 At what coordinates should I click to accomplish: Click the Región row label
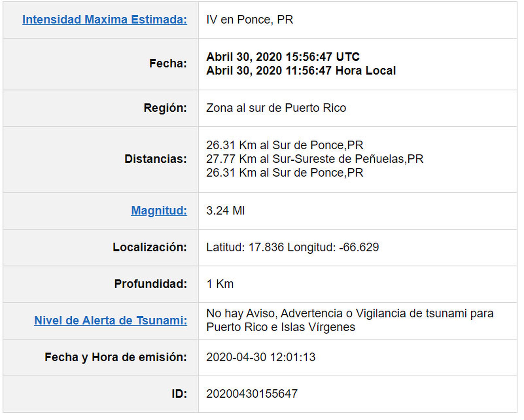(x=165, y=108)
